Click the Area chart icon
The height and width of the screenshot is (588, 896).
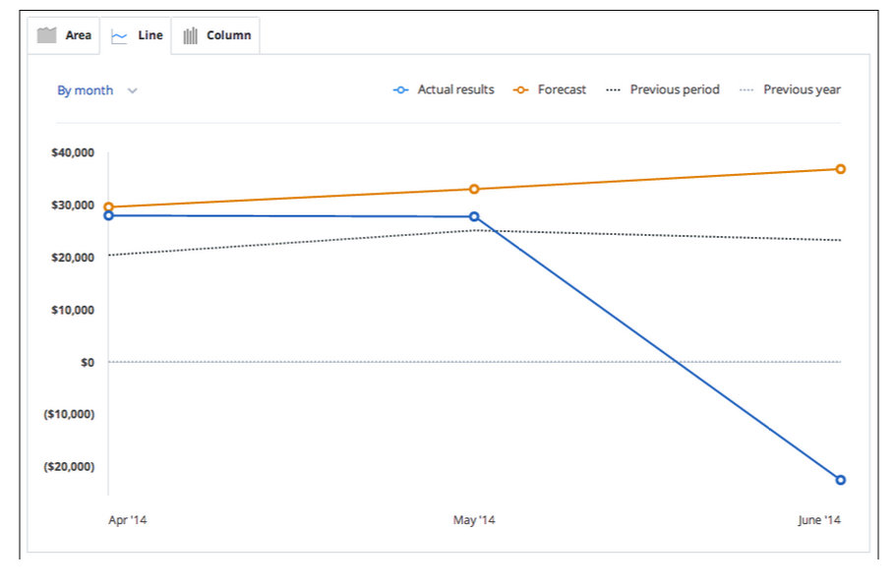pos(46,35)
